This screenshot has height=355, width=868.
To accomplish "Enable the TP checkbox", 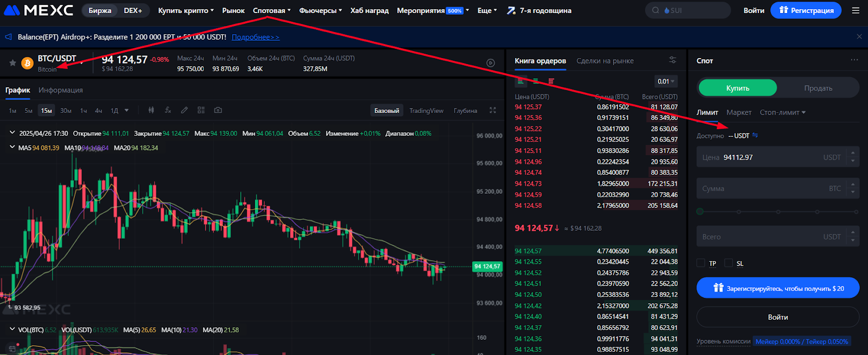I will pyautogui.click(x=701, y=263).
